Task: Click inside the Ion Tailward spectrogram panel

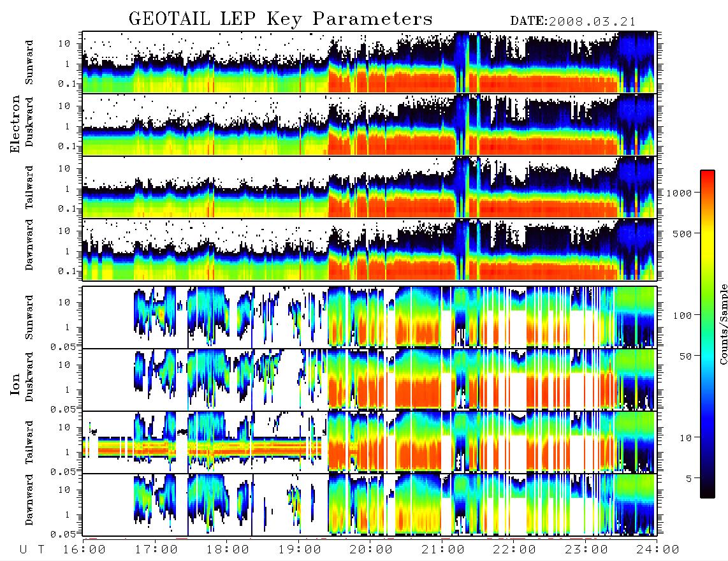Action: coord(370,442)
